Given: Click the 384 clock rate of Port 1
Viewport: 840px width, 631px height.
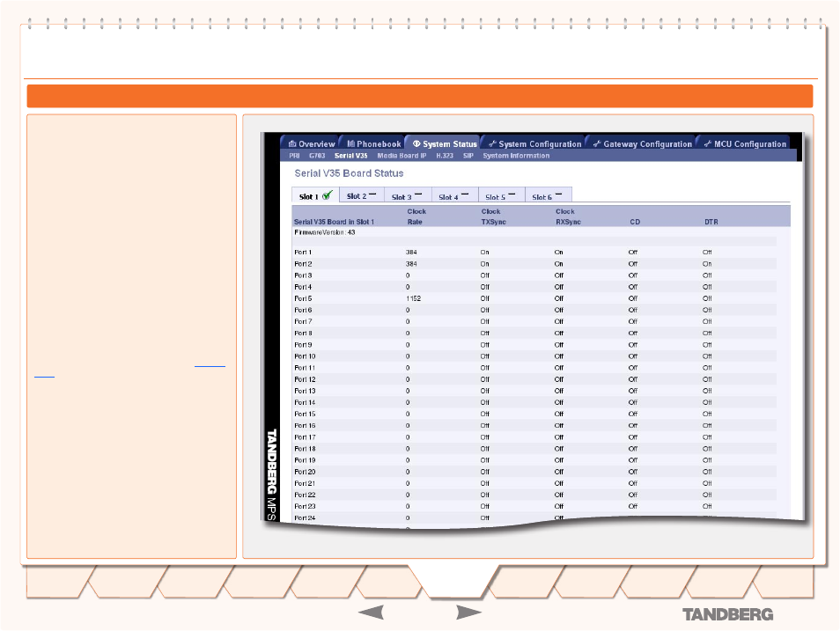Looking at the screenshot, I should click(411, 253).
